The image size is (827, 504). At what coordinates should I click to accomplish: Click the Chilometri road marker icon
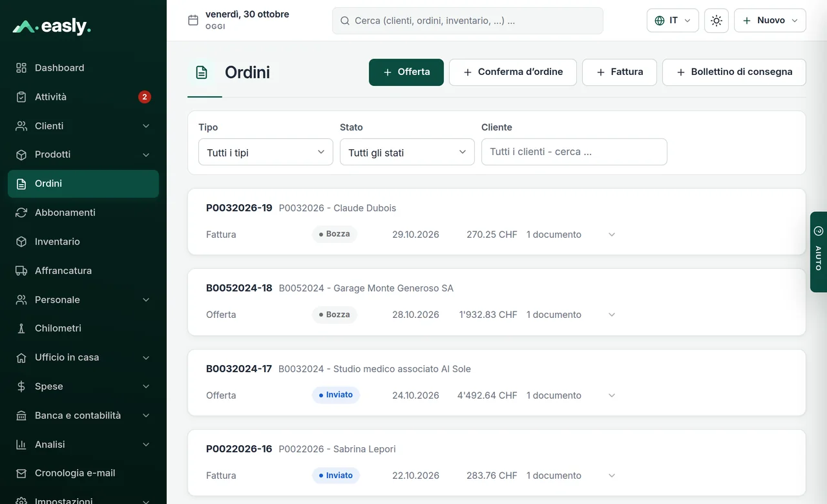pos(21,328)
